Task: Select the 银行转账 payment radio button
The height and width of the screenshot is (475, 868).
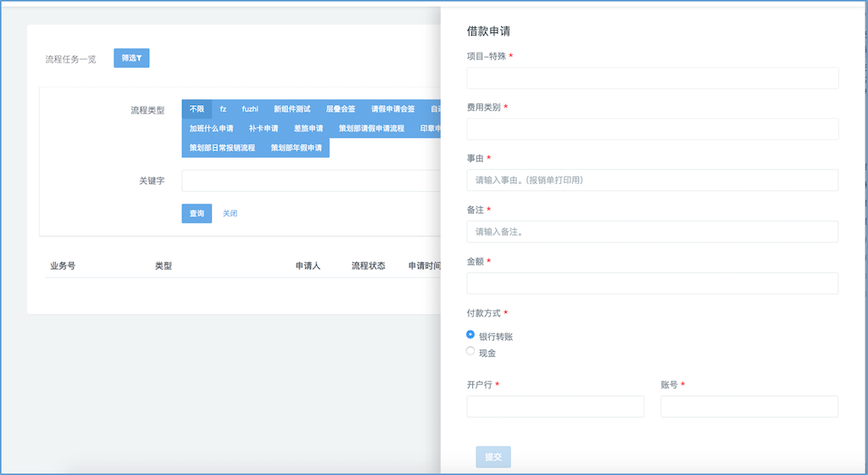Action: (470, 334)
